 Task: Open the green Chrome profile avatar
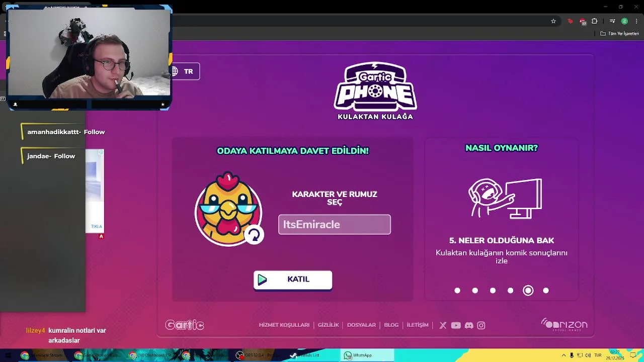[x=624, y=21]
